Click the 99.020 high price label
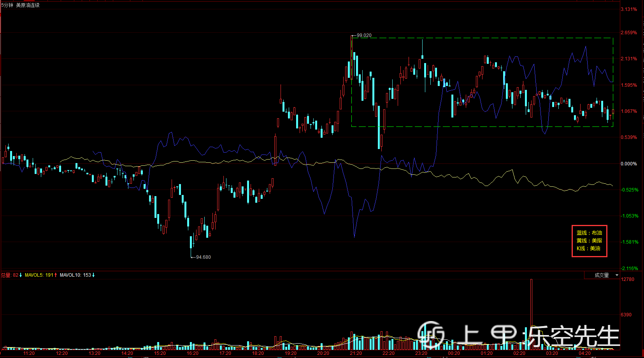The height and width of the screenshot is (358, 644). (x=364, y=35)
